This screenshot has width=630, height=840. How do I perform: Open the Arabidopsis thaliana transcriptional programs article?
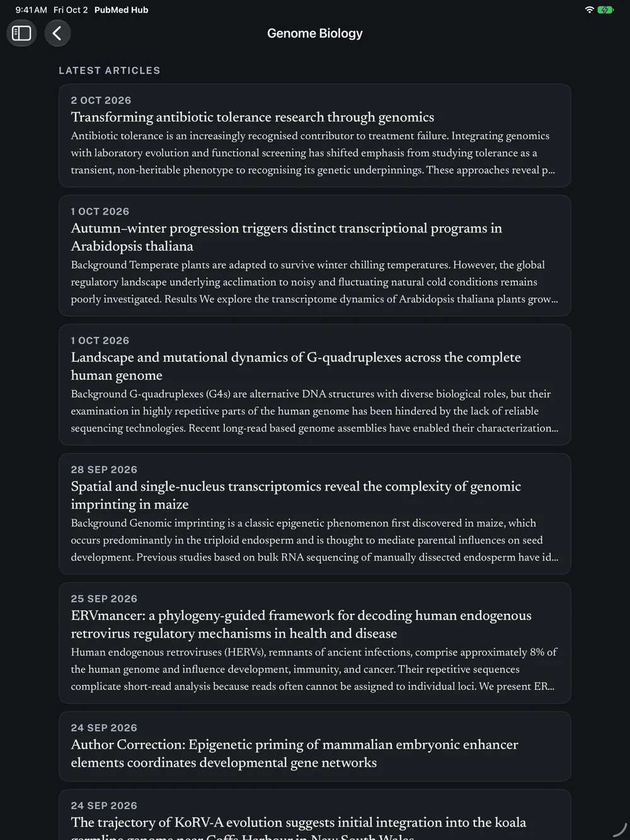315,256
